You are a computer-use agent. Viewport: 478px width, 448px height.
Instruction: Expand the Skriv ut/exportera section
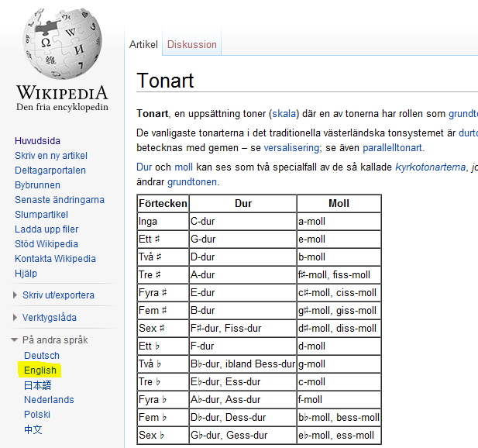(58, 295)
